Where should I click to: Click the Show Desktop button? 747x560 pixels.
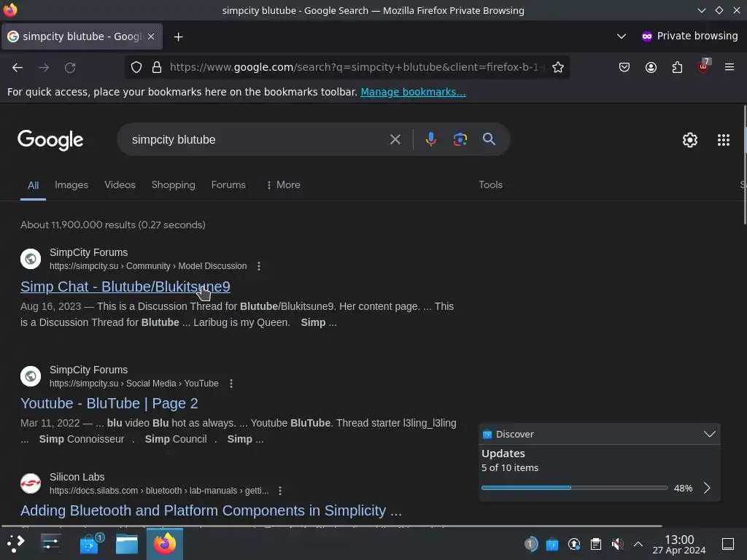point(728,544)
